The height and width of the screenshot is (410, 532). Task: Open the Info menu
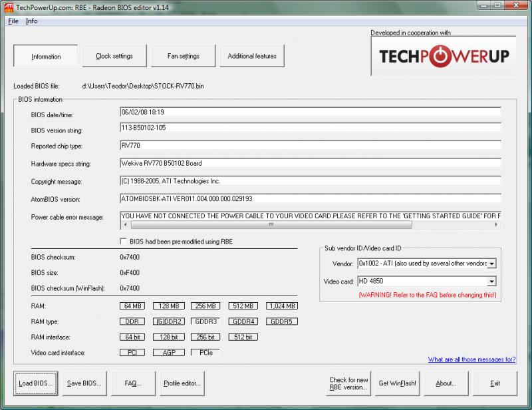coord(31,21)
